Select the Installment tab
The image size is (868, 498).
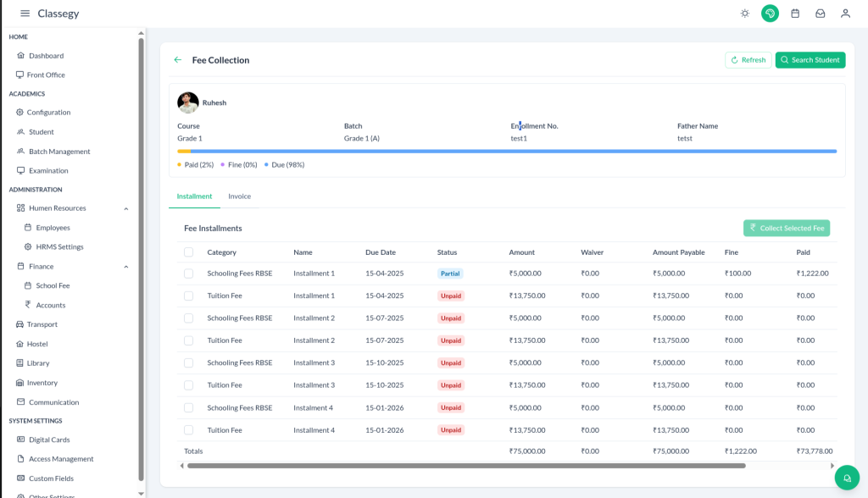click(194, 196)
